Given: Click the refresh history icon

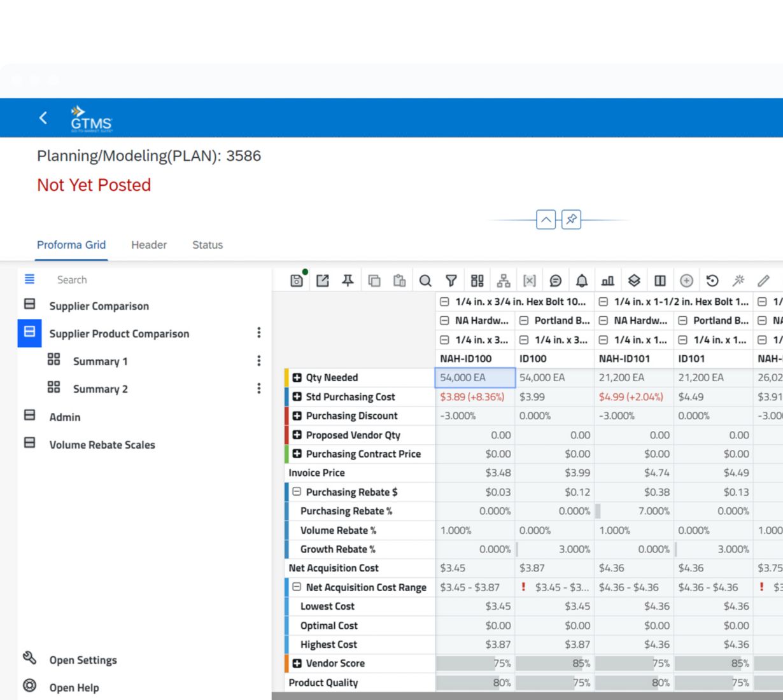Looking at the screenshot, I should (712, 281).
